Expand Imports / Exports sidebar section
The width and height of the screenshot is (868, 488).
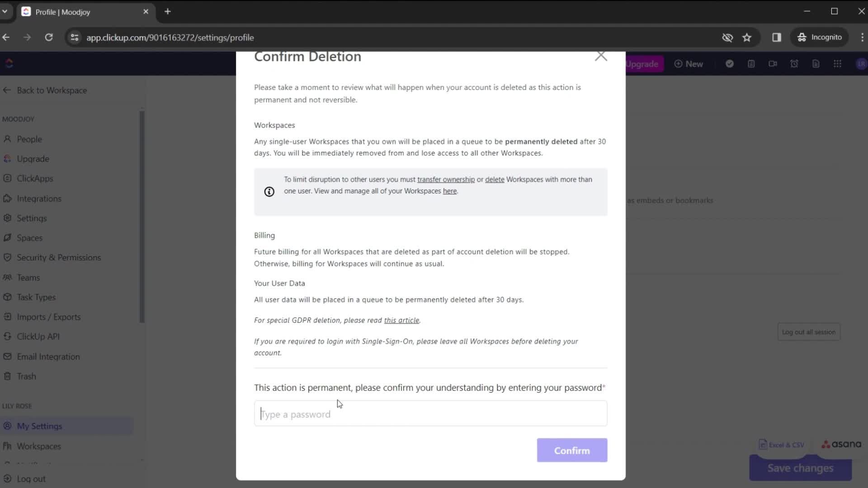coord(48,316)
